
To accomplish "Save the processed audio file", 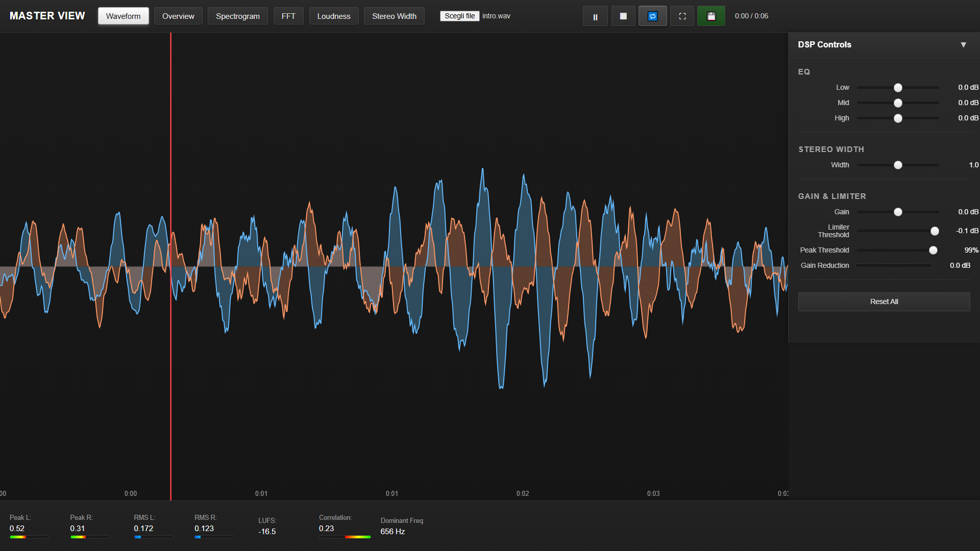I will coord(711,16).
